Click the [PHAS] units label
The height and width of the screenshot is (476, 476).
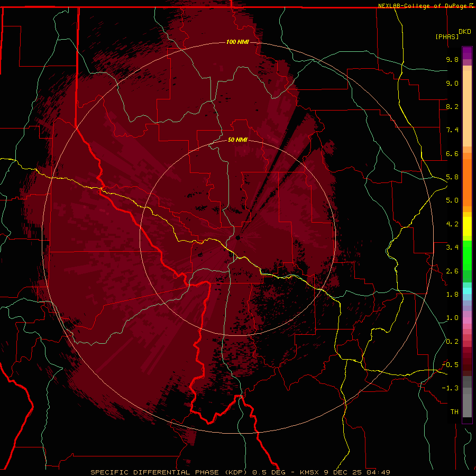pyautogui.click(x=447, y=36)
